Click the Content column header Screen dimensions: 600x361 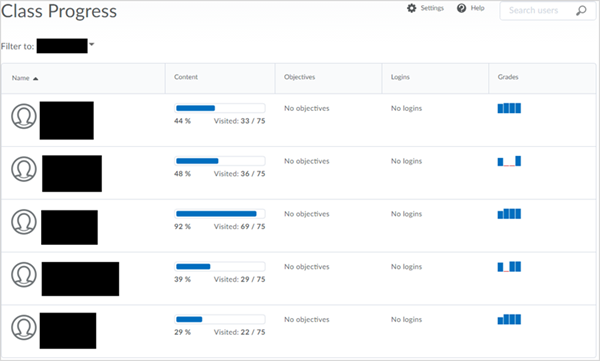click(186, 77)
